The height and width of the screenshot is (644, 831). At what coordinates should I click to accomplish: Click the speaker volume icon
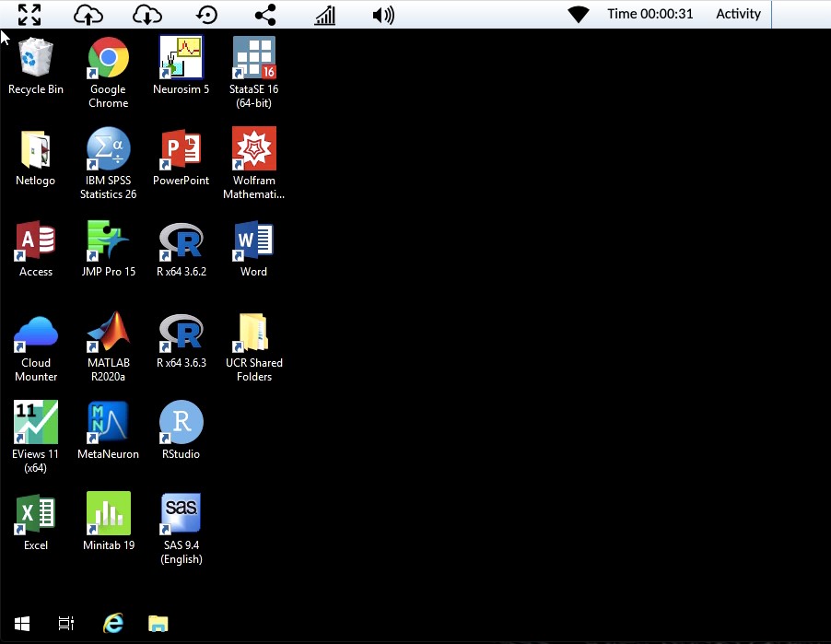[383, 15]
